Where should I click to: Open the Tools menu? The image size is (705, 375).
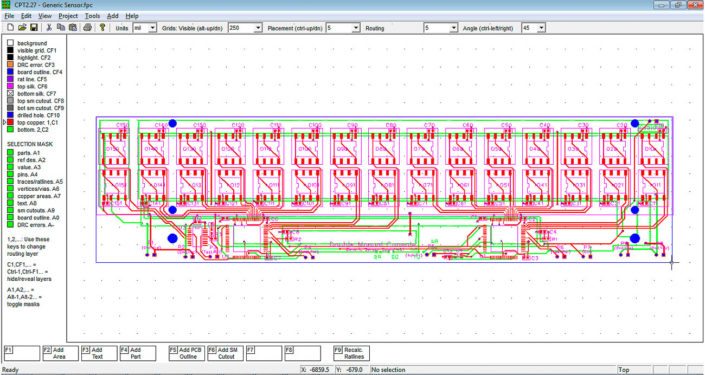point(92,16)
